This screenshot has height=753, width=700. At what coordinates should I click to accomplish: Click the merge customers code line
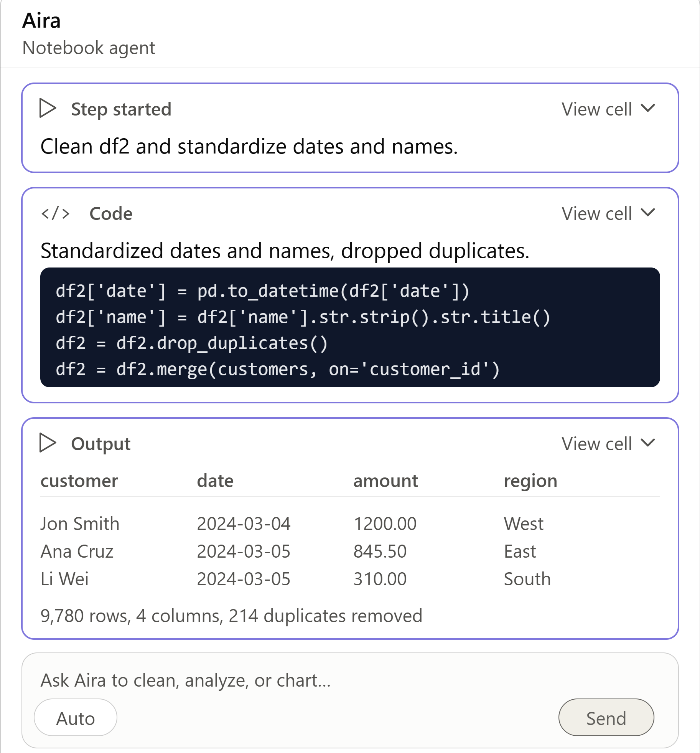pyautogui.click(x=278, y=369)
